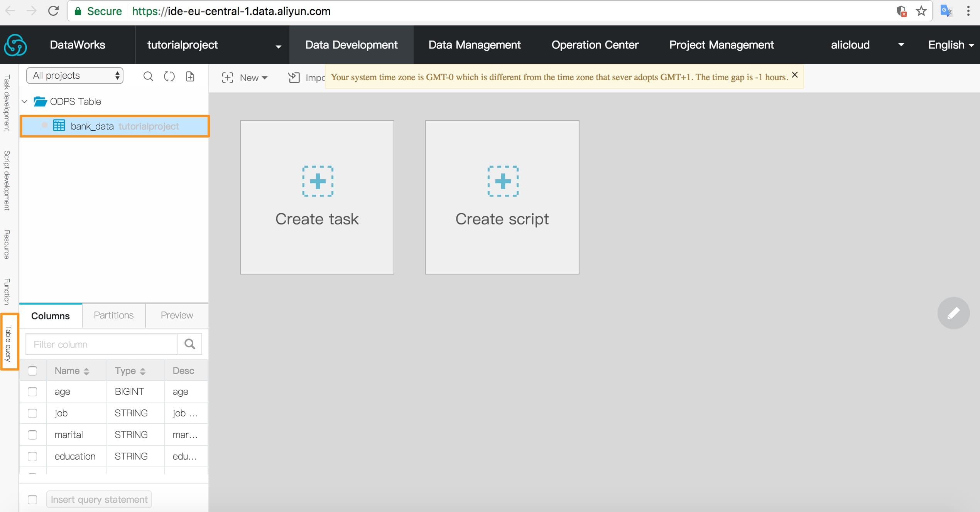Open the Resource side panel
This screenshot has height=512, width=980.
tap(7, 244)
